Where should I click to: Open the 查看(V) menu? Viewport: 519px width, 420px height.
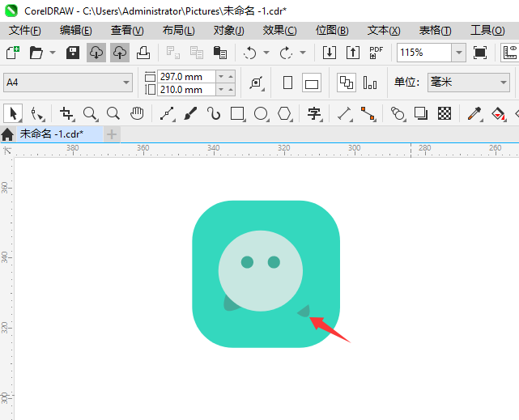[x=127, y=31]
